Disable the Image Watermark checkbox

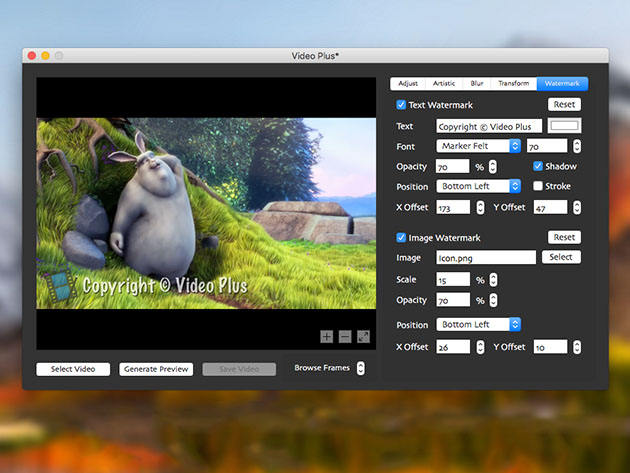[401, 238]
